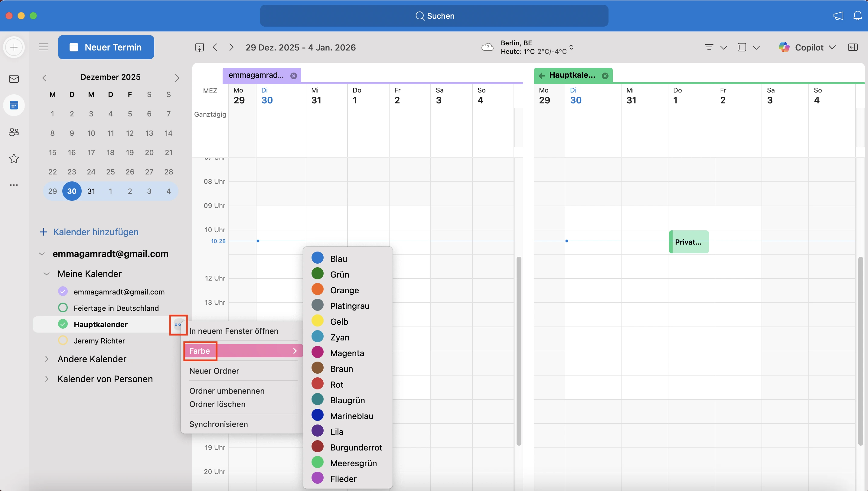Jump to today using calendar icon
Image resolution: width=868 pixels, height=491 pixels.
click(x=199, y=47)
